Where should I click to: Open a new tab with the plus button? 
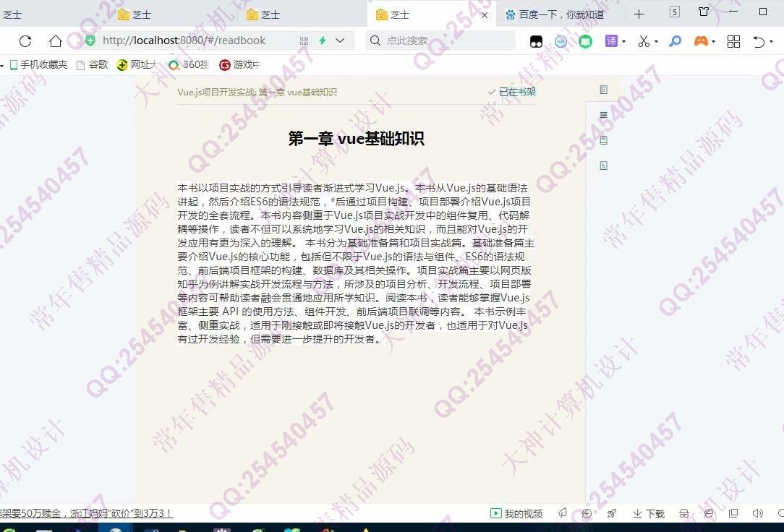[639, 14]
